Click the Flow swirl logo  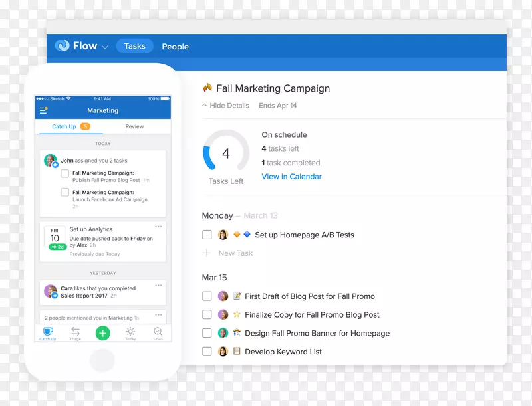pos(63,45)
